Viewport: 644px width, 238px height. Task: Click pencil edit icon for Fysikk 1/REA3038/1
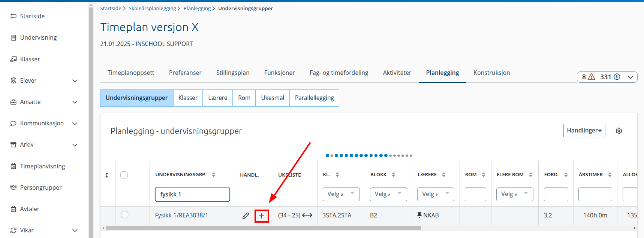[246, 216]
